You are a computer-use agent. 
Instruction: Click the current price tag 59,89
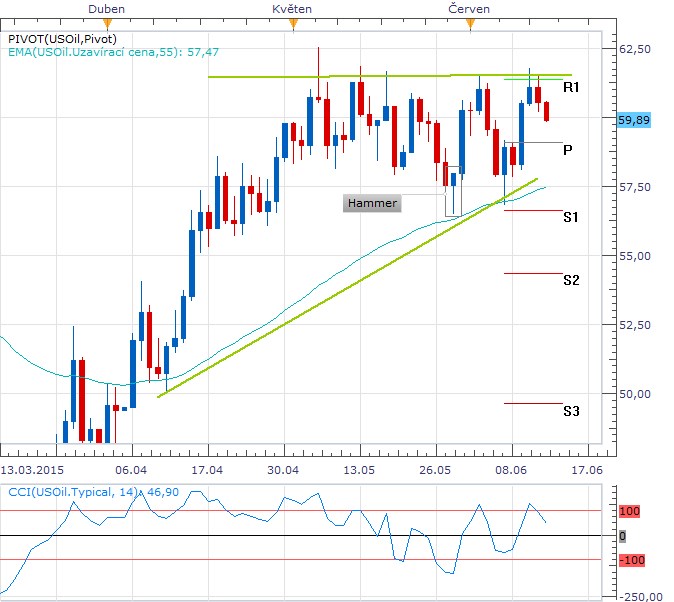(634, 120)
